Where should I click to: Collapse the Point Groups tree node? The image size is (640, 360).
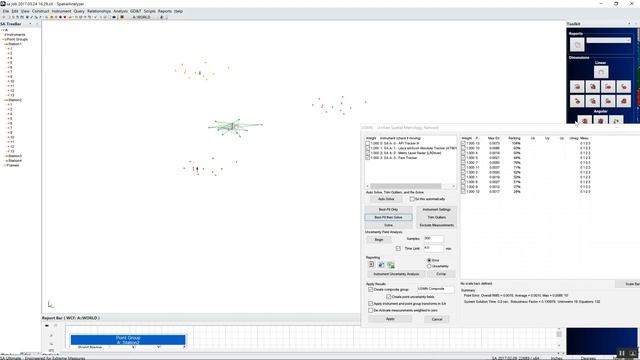point(4,40)
